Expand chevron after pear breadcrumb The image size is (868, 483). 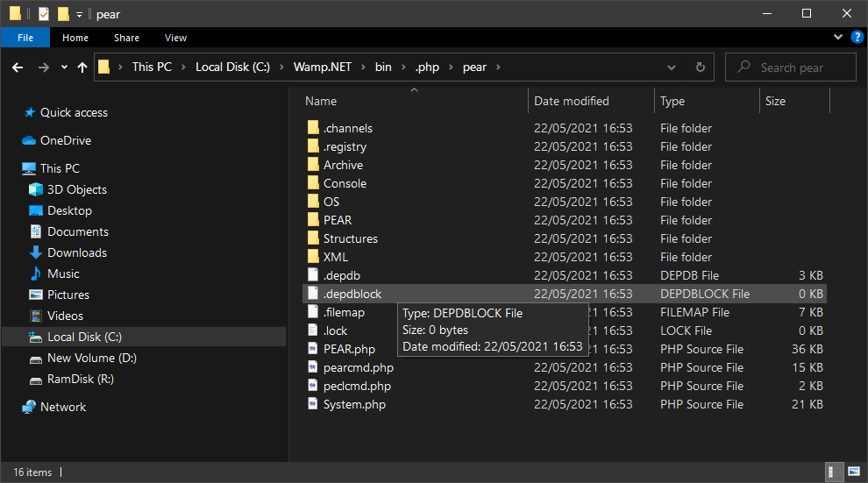click(498, 67)
